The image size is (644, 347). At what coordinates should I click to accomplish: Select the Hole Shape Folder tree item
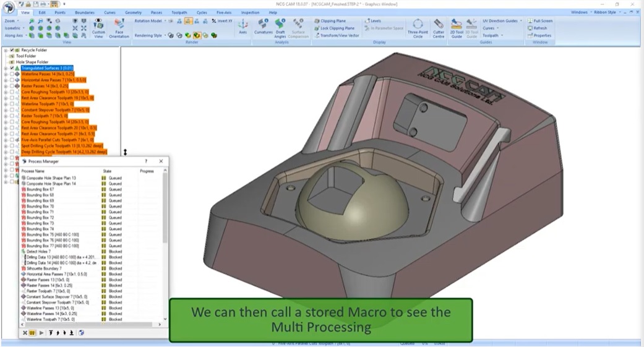[x=32, y=62]
